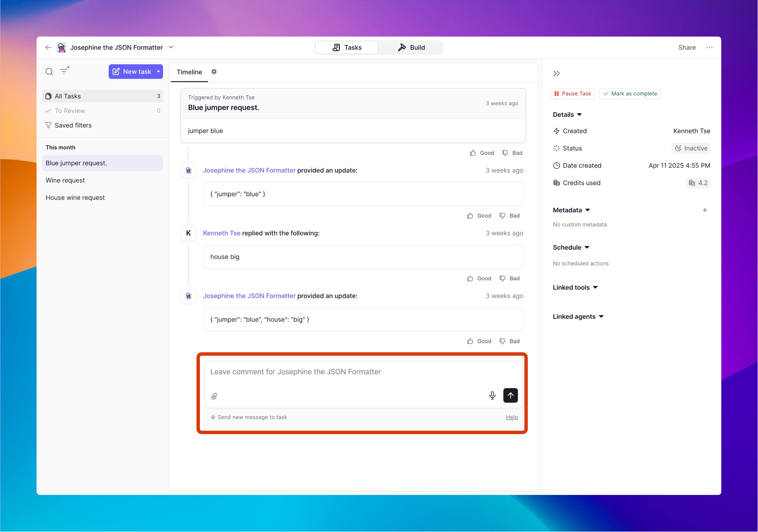Click the credits used 4.2 badge
758x532 pixels.
click(698, 183)
